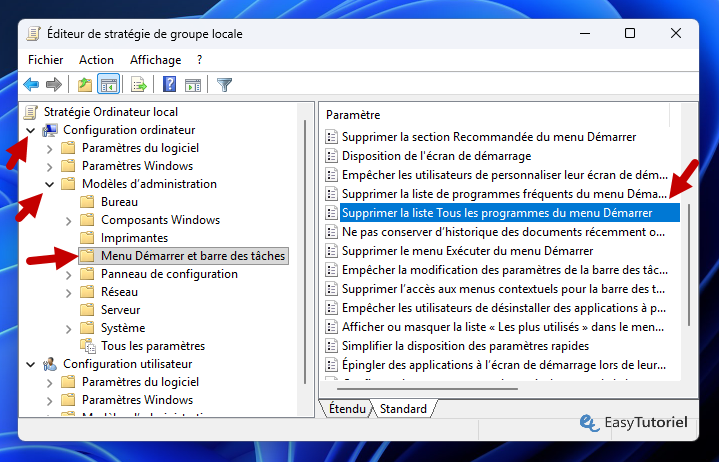Click policy icon beside Simplifier la disposition des paramètres rapides

pyautogui.click(x=331, y=346)
